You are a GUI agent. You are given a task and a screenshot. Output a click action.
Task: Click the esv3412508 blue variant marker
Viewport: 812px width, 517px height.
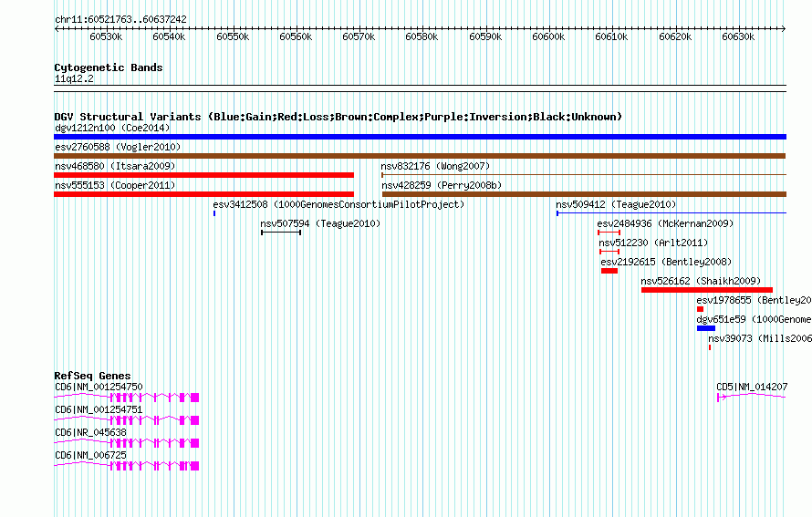(214, 213)
